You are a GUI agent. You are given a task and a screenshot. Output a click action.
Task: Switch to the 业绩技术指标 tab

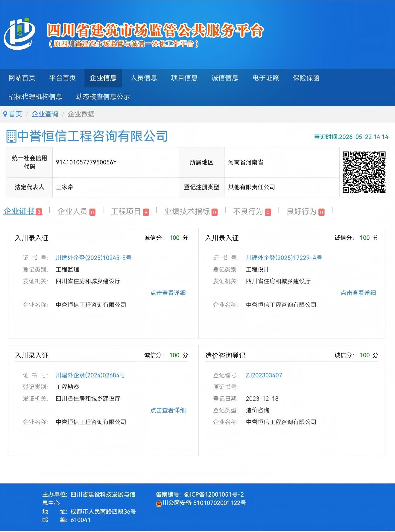tap(191, 211)
